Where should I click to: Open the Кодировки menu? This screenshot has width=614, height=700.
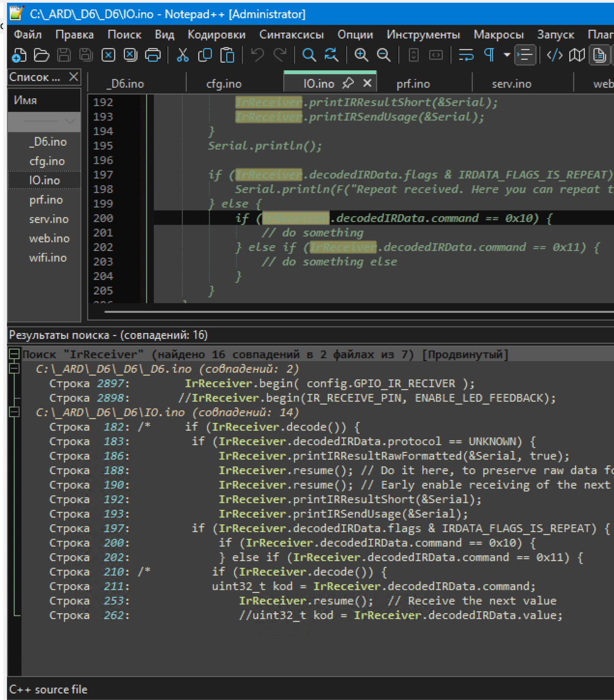click(216, 35)
